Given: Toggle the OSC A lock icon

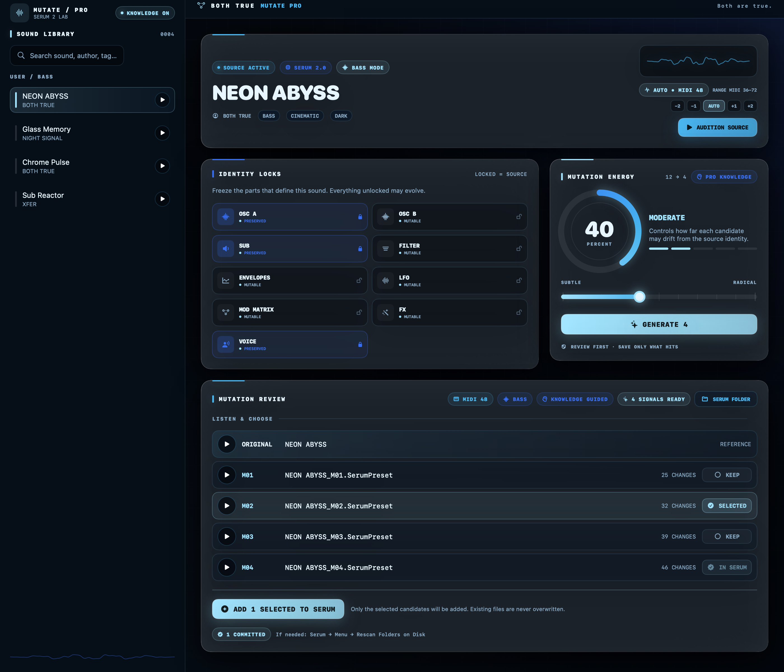Looking at the screenshot, I should pos(360,217).
